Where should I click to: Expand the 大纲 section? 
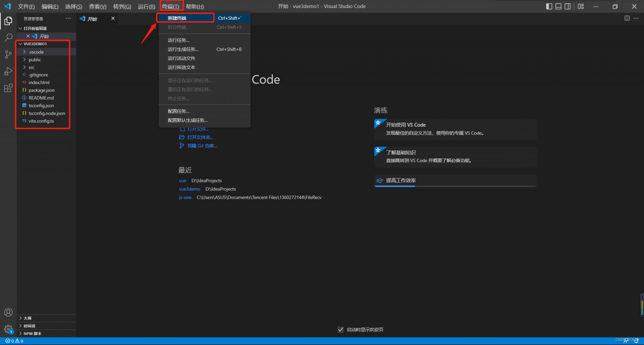[x=46, y=318]
